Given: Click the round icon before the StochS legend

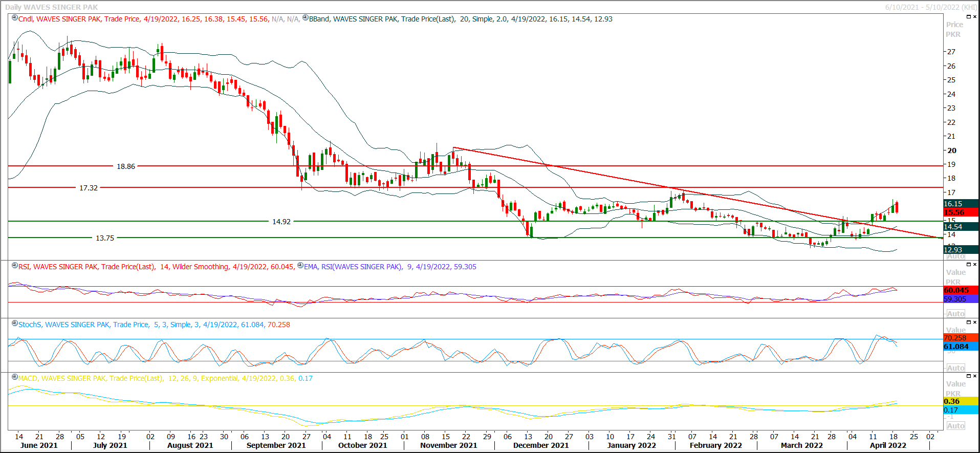Looking at the screenshot, I should 15,323.
